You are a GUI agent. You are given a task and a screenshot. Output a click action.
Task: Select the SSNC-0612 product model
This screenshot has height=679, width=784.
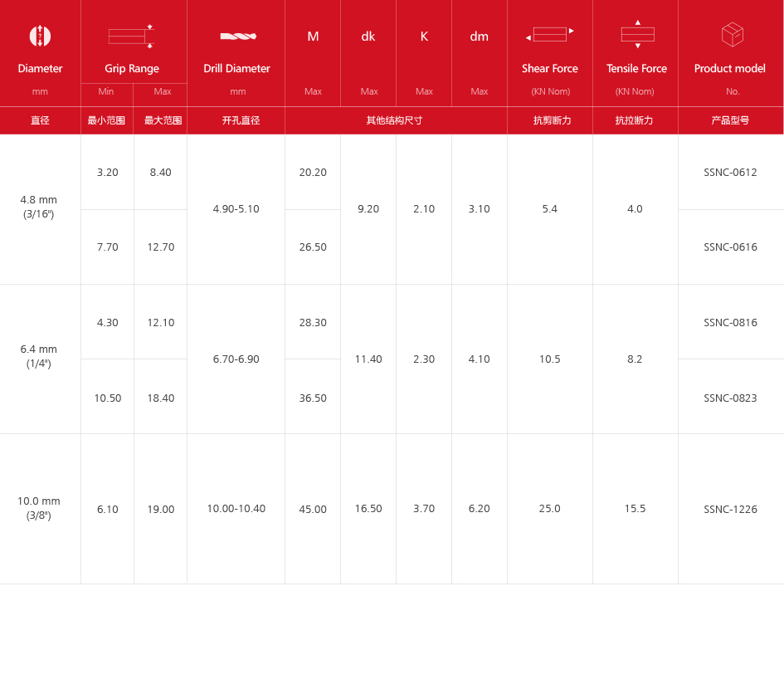(730, 173)
